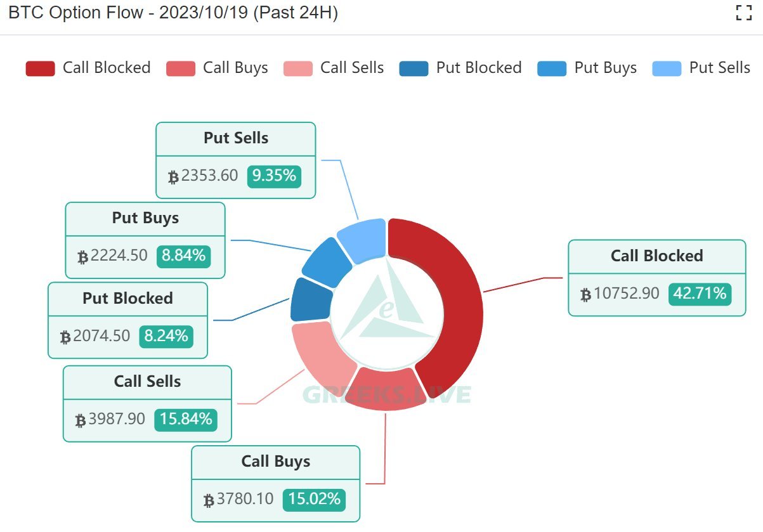Click the Put Buys 8.84% badge
This screenshot has width=763, height=532.
click(183, 256)
